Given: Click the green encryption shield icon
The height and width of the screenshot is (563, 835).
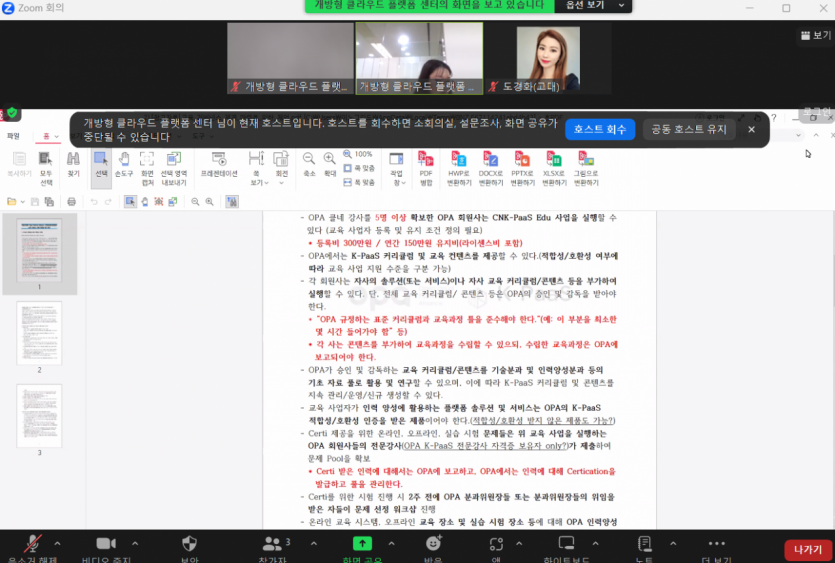Looking at the screenshot, I should [12, 112].
